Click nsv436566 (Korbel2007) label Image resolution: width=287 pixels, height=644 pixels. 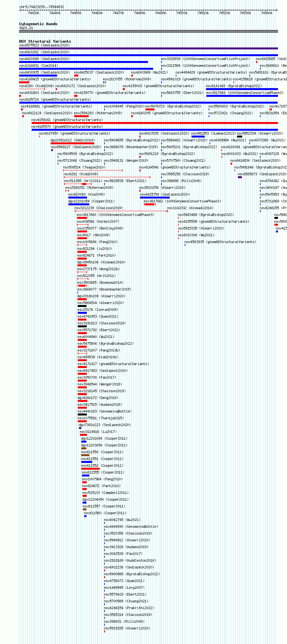pos(98,221)
